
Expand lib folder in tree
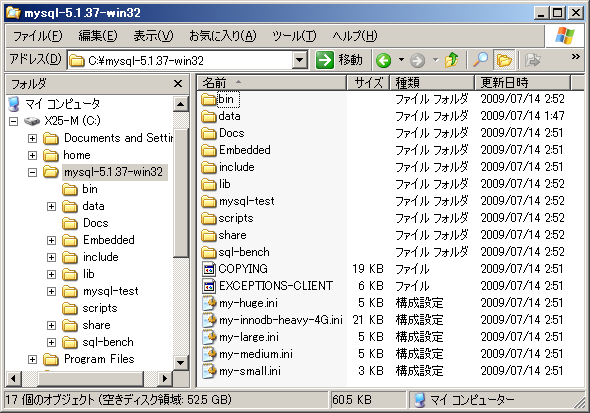(51, 274)
